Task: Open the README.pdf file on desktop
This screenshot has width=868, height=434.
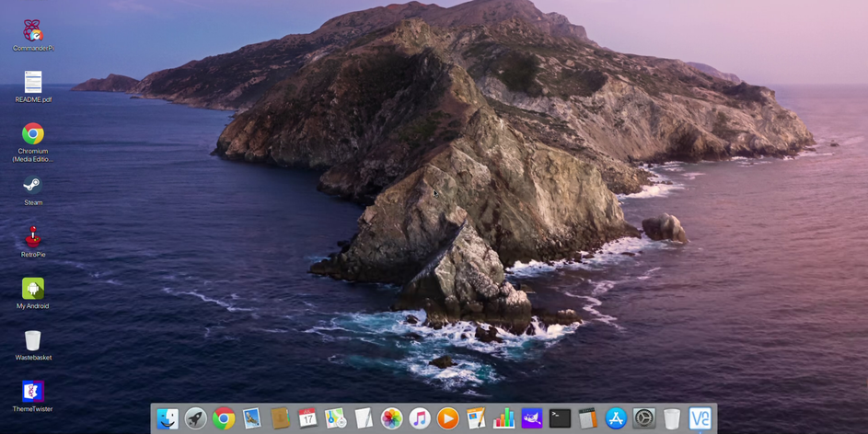Action: click(x=33, y=83)
